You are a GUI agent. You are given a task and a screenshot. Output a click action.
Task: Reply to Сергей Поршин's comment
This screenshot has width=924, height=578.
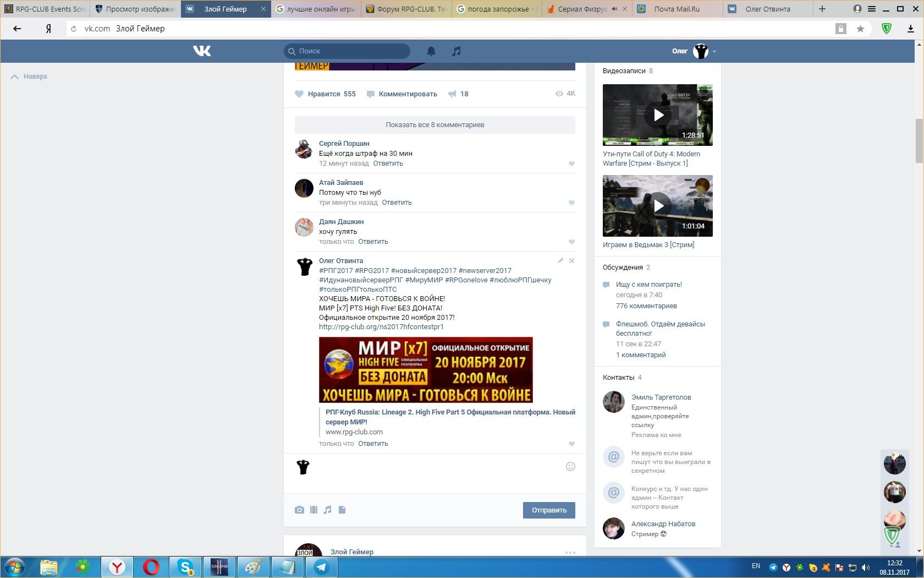(388, 163)
